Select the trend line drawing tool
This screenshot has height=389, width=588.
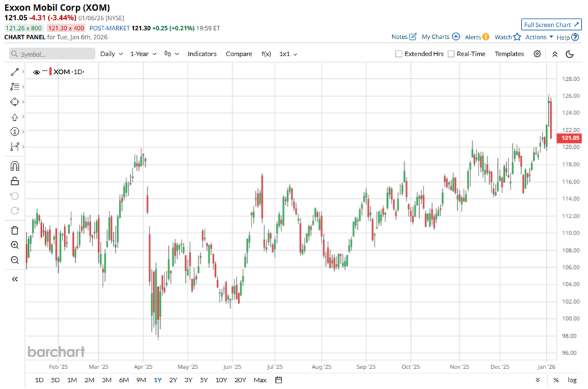pyautogui.click(x=14, y=72)
